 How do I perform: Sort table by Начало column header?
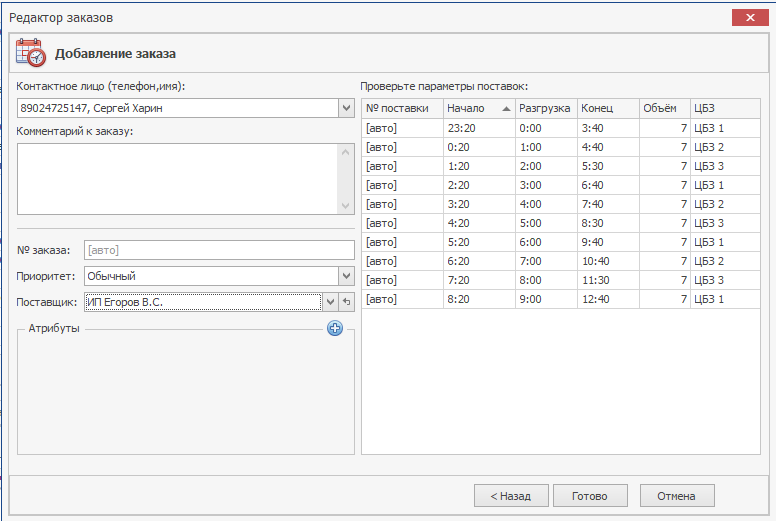(x=478, y=108)
